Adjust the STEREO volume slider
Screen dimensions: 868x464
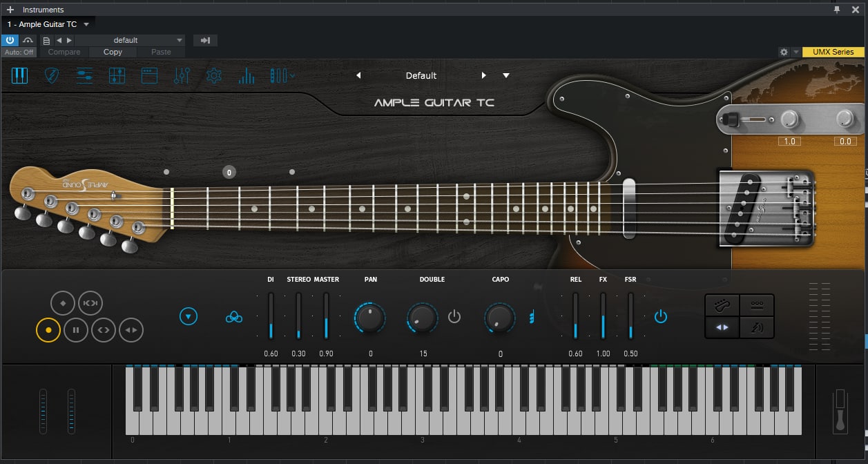pyautogui.click(x=298, y=316)
